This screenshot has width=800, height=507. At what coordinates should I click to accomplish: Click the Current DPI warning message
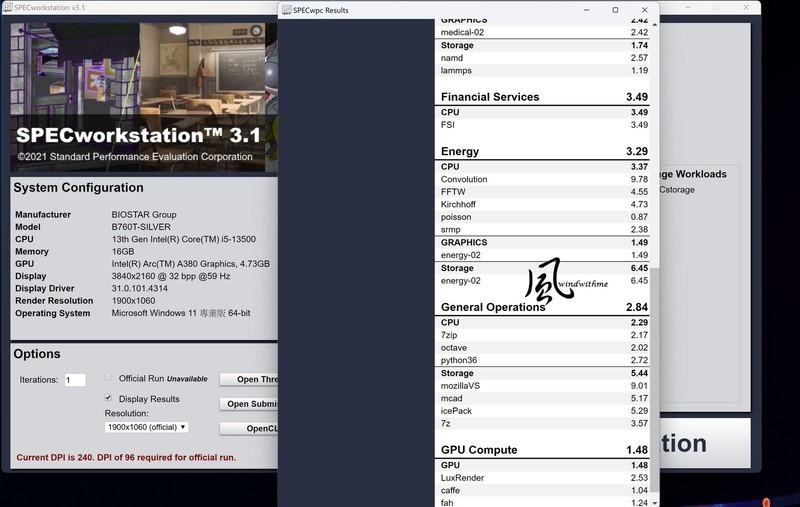point(126,458)
